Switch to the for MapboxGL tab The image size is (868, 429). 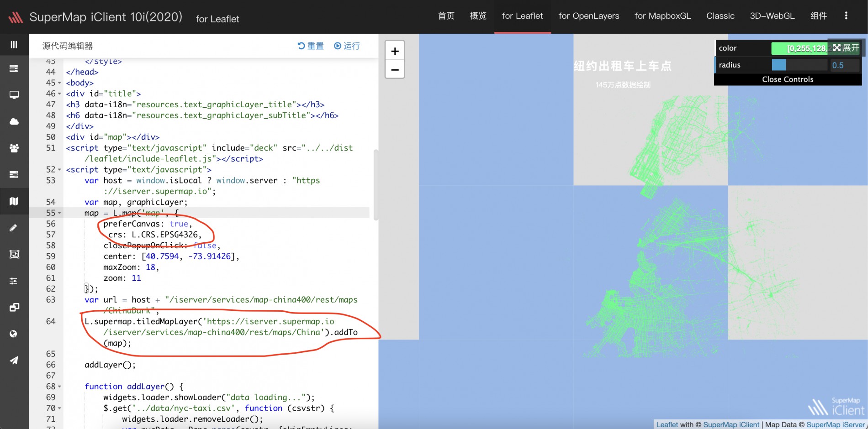[662, 16]
